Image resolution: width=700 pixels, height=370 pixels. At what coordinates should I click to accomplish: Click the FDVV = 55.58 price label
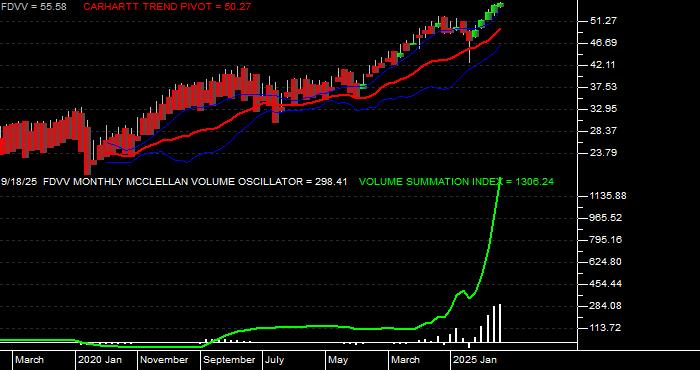(33, 6)
